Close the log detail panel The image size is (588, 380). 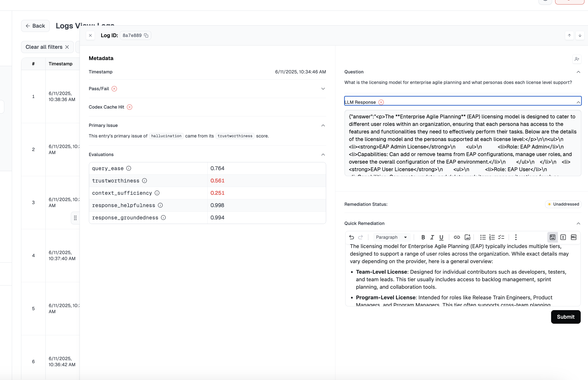click(x=90, y=35)
